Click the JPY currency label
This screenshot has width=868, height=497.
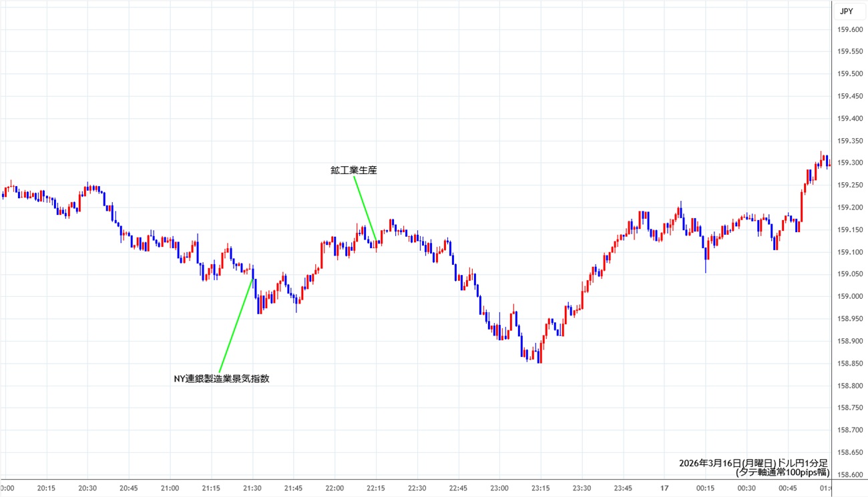[846, 11]
